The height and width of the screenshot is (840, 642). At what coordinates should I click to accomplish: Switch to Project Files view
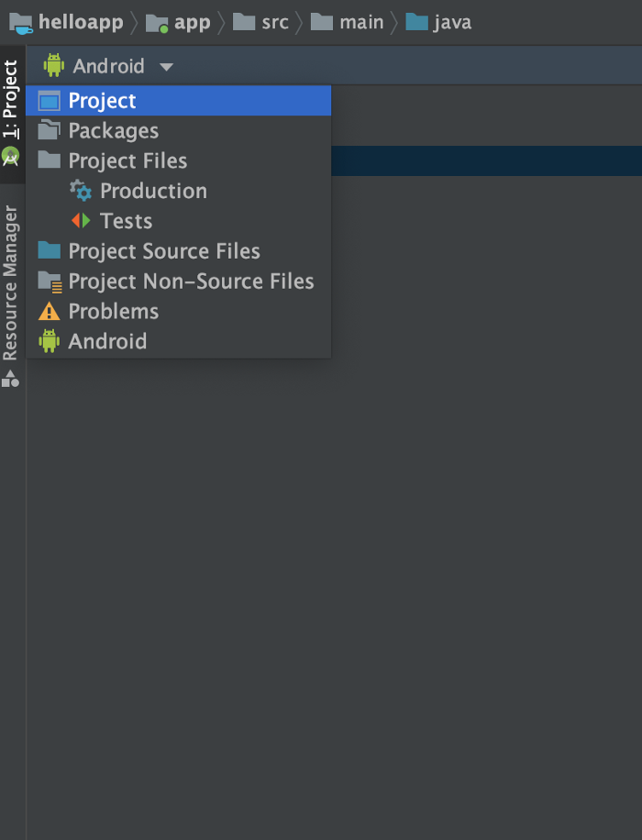pyautogui.click(x=179, y=160)
